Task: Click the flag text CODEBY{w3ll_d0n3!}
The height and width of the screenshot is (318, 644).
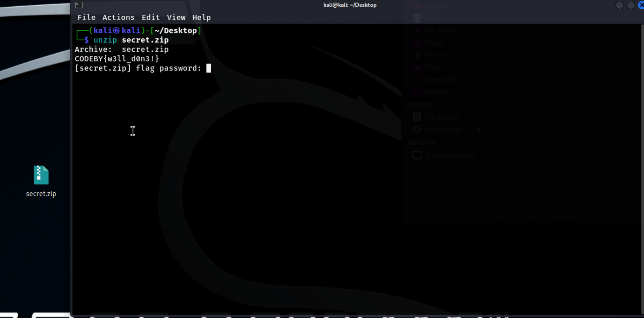Action: [x=117, y=59]
